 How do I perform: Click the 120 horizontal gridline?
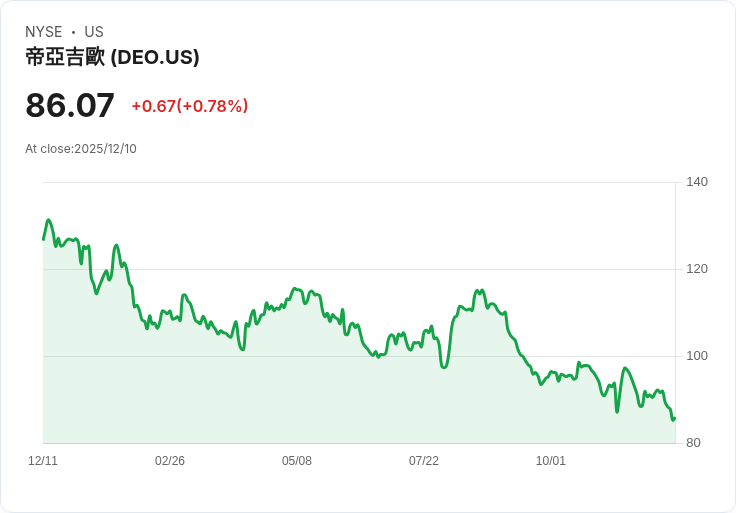(359, 269)
